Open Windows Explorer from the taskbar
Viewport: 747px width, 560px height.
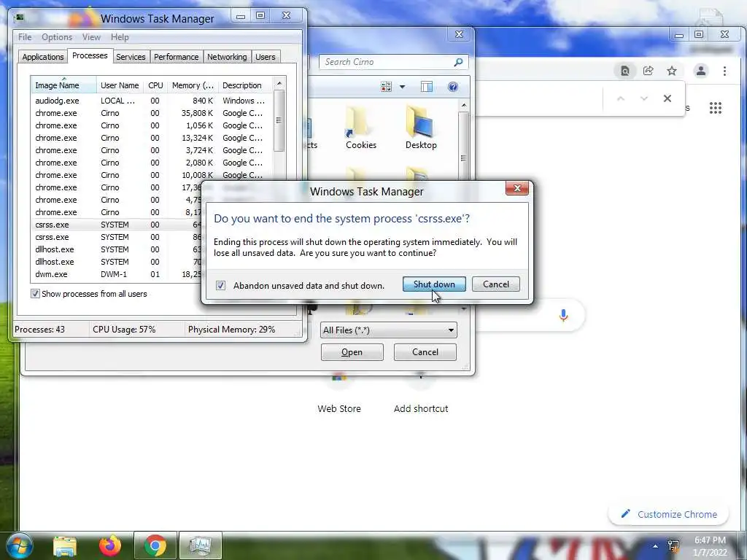(x=64, y=545)
